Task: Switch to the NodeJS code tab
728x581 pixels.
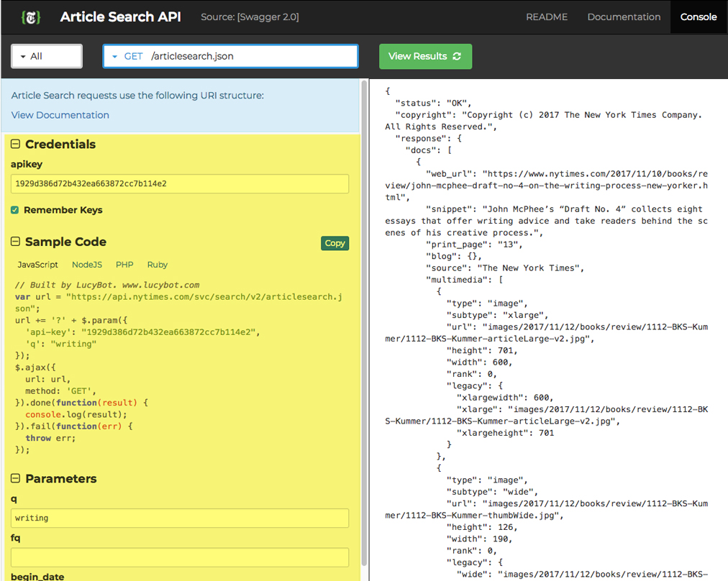Action: pos(87,265)
